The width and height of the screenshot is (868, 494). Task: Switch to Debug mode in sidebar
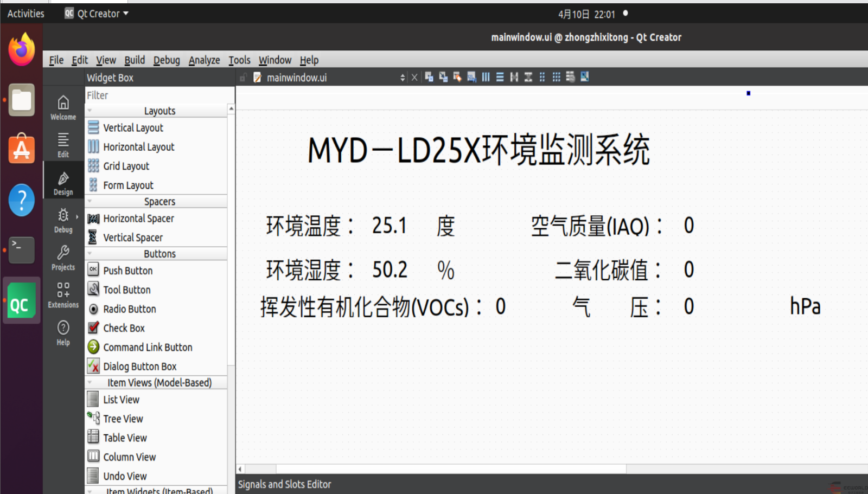coord(63,221)
